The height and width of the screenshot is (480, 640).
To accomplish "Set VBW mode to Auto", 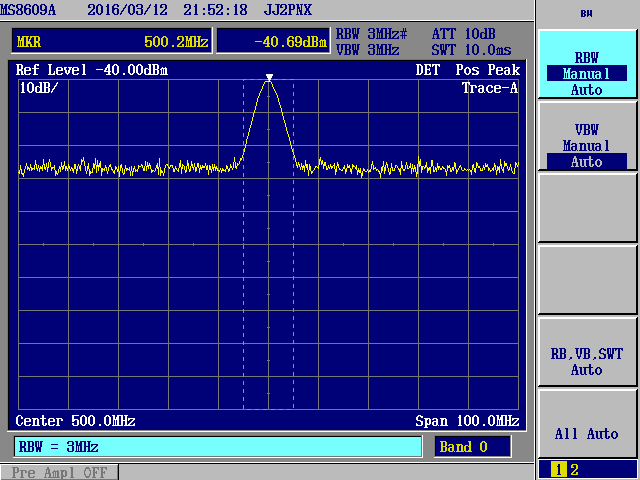I will [x=587, y=162].
